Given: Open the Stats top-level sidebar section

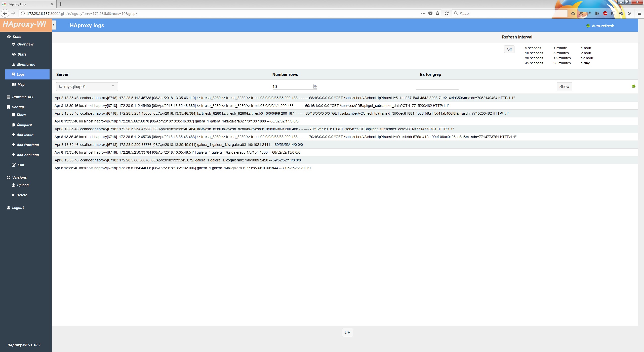Looking at the screenshot, I should 14,37.
